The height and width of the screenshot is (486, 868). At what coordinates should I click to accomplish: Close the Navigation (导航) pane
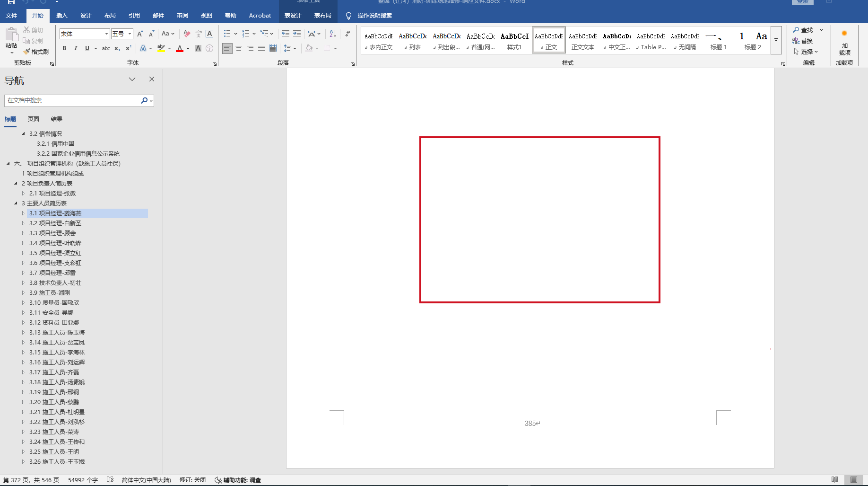point(152,79)
